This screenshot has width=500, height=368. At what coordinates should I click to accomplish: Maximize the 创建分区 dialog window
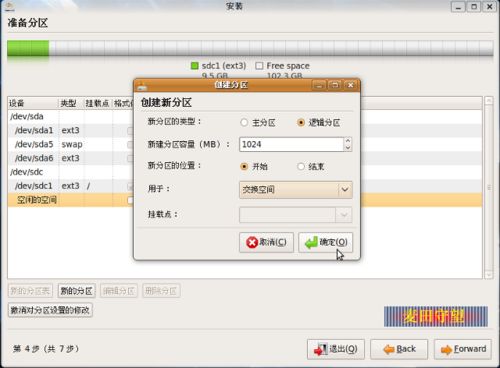click(335, 85)
